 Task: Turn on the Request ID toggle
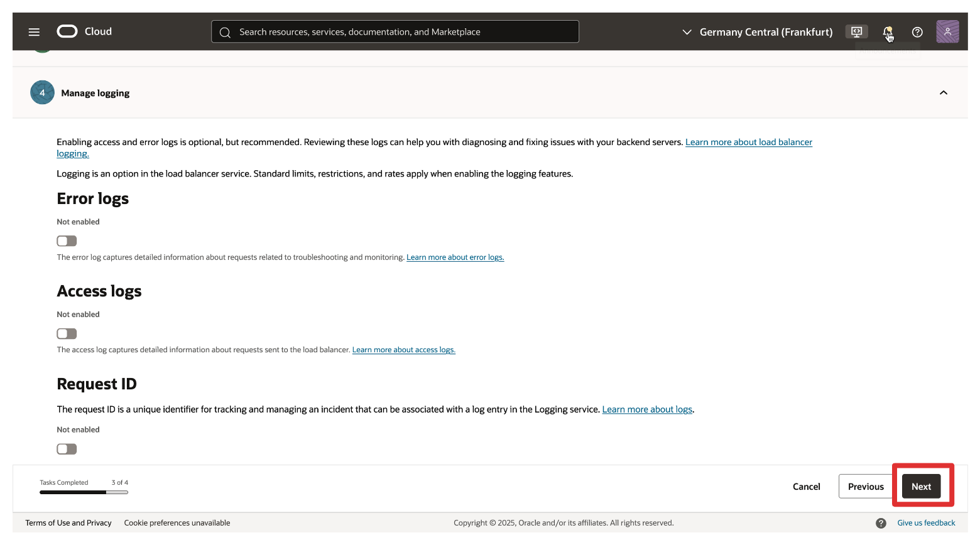[67, 449]
